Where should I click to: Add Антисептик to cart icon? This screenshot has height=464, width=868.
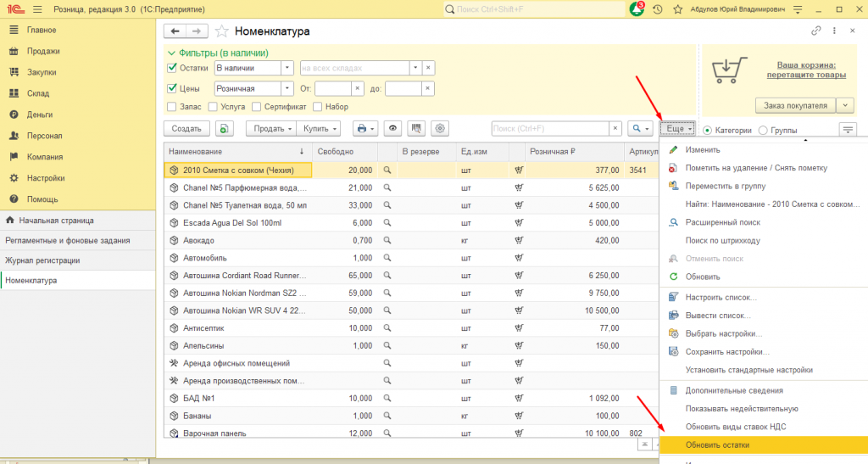[x=519, y=327]
